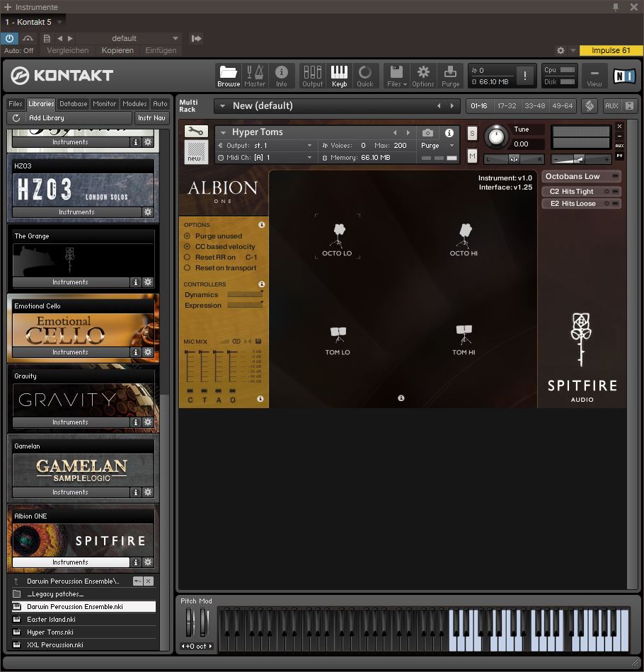Screen dimensions: 644x672
Task: Click the OPTIONS info icon
Action: click(262, 224)
